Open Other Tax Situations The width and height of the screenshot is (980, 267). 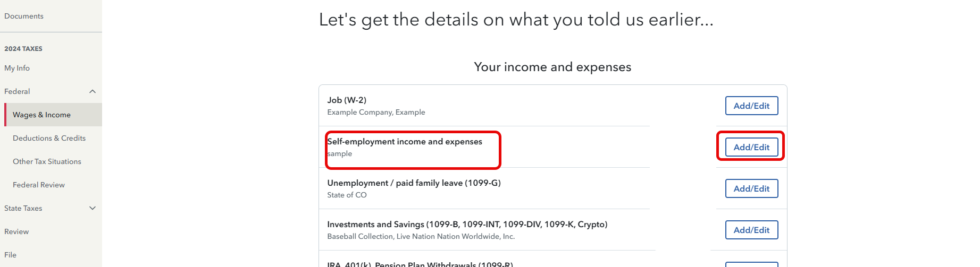(x=47, y=161)
